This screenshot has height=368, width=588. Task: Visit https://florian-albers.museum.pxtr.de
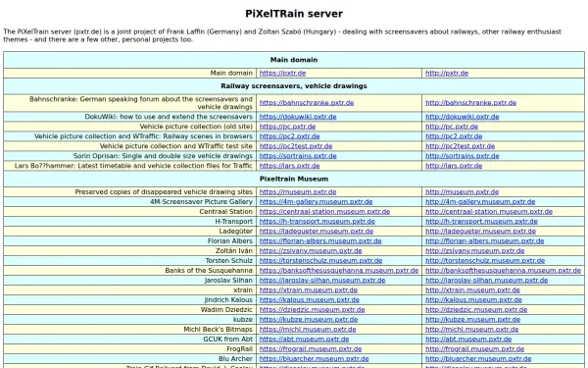click(x=320, y=241)
